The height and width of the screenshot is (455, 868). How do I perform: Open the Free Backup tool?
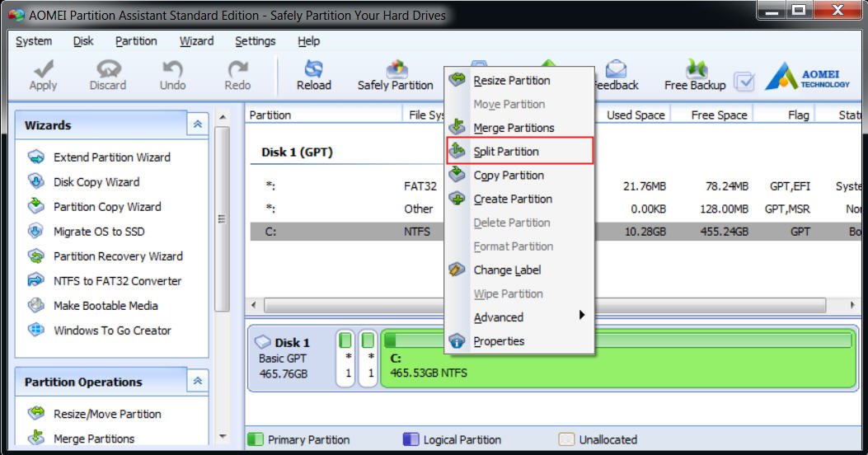pos(695,76)
